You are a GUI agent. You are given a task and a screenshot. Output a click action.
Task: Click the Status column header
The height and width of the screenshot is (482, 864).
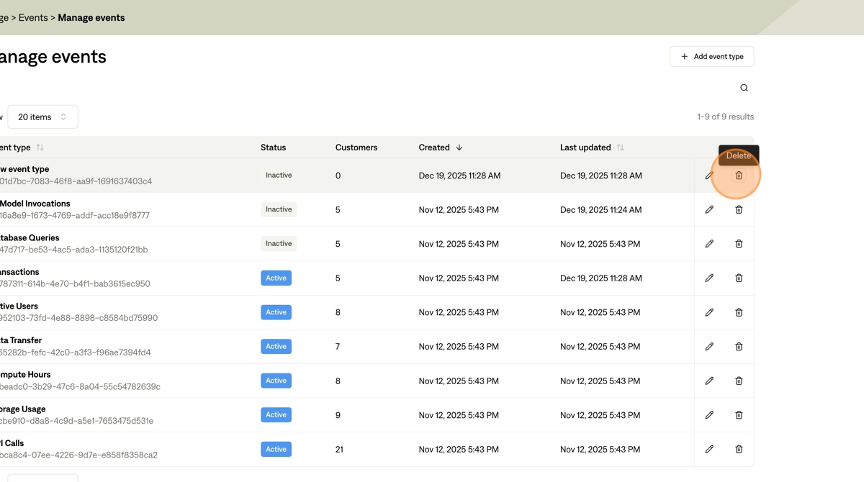pos(273,148)
